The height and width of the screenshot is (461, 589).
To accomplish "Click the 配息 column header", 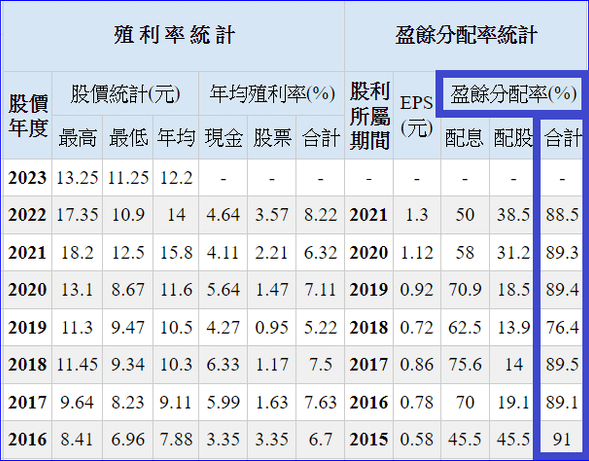I will [x=465, y=138].
